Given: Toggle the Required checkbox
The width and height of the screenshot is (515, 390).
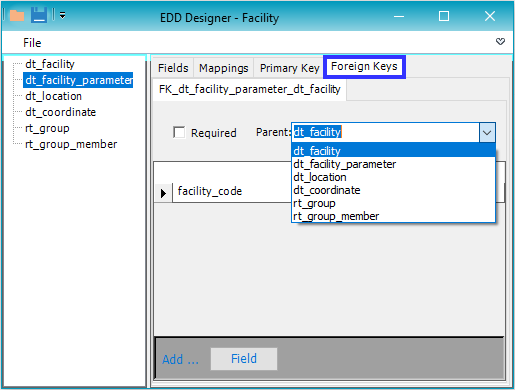Looking at the screenshot, I should coord(179,132).
